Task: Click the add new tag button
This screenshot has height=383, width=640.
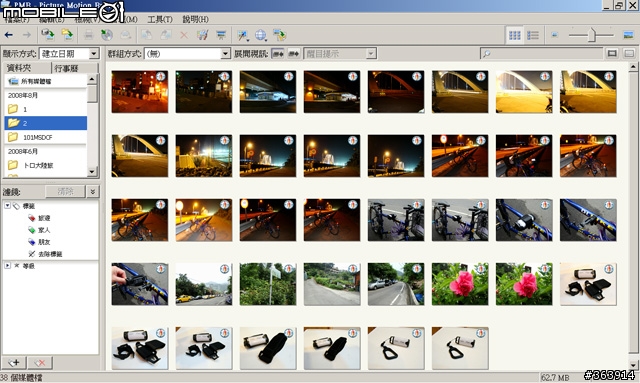Action: click(x=14, y=363)
